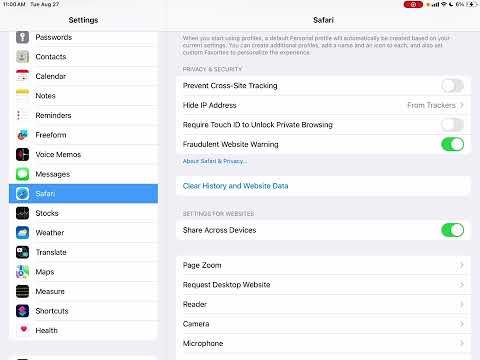Tap the Maps app icon
Viewport: 480px width, 360px height.
pyautogui.click(x=22, y=272)
